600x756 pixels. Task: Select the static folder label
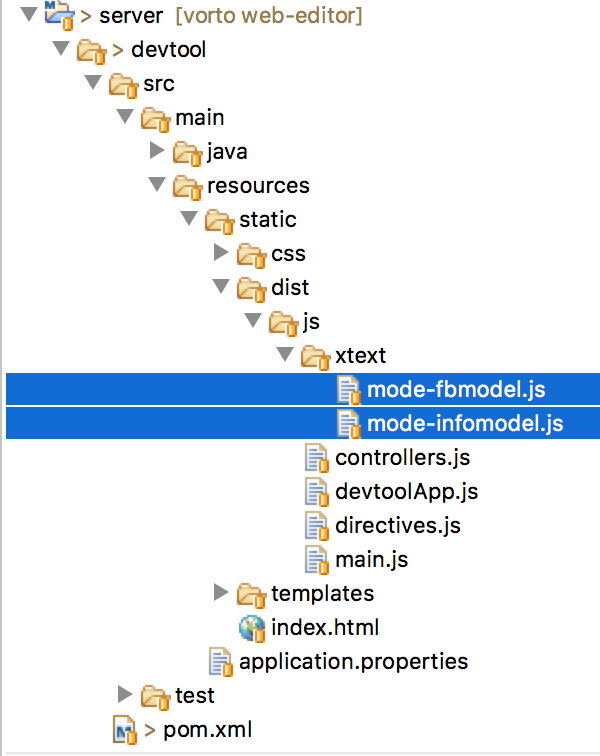tap(268, 220)
